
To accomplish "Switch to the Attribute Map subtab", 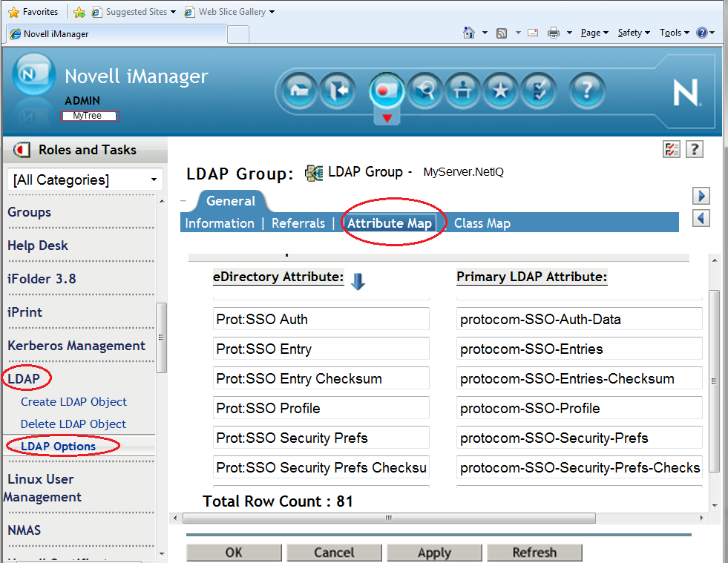I will pos(390,223).
